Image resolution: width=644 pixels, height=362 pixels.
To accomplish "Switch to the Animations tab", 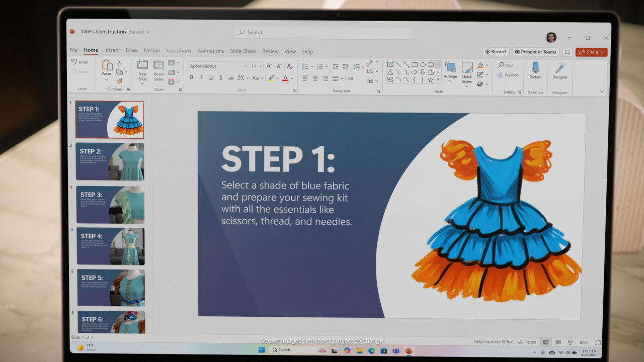I will pos(211,51).
